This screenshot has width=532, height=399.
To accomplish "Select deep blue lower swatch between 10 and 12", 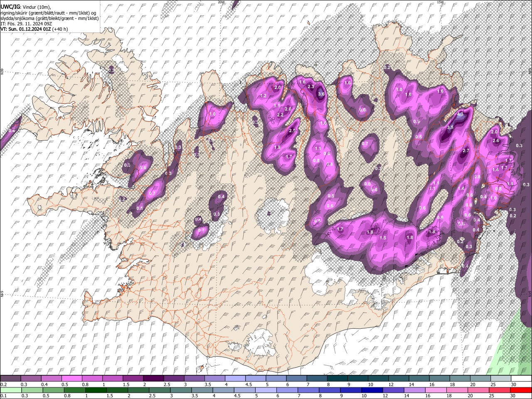I will [x=372, y=390].
